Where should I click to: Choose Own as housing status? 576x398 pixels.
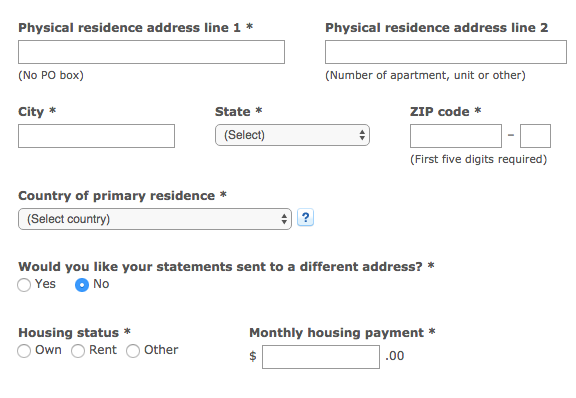(x=24, y=351)
